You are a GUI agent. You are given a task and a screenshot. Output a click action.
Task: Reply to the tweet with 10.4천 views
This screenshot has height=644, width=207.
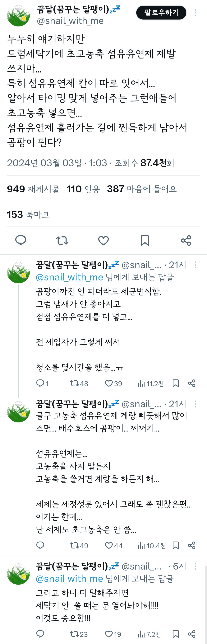(40, 545)
